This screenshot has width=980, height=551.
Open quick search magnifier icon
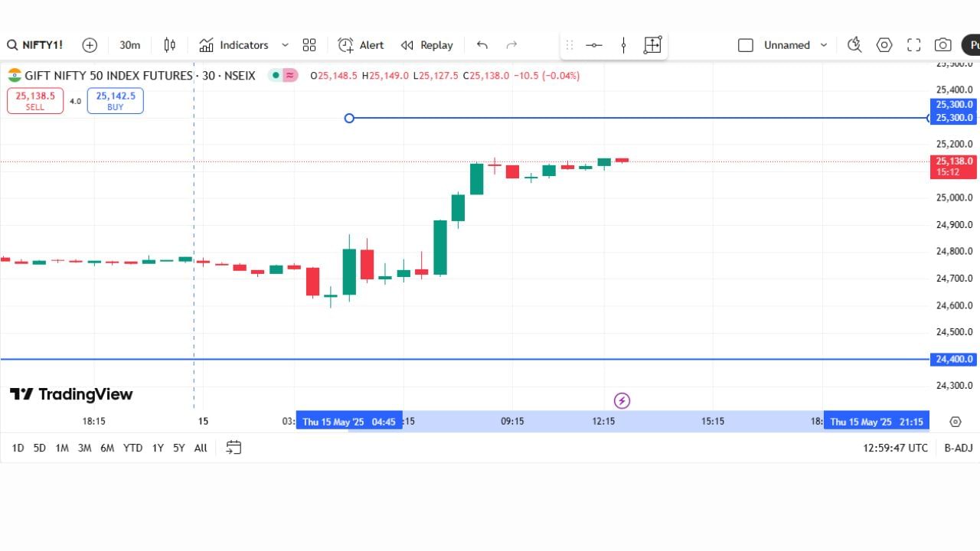[854, 45]
